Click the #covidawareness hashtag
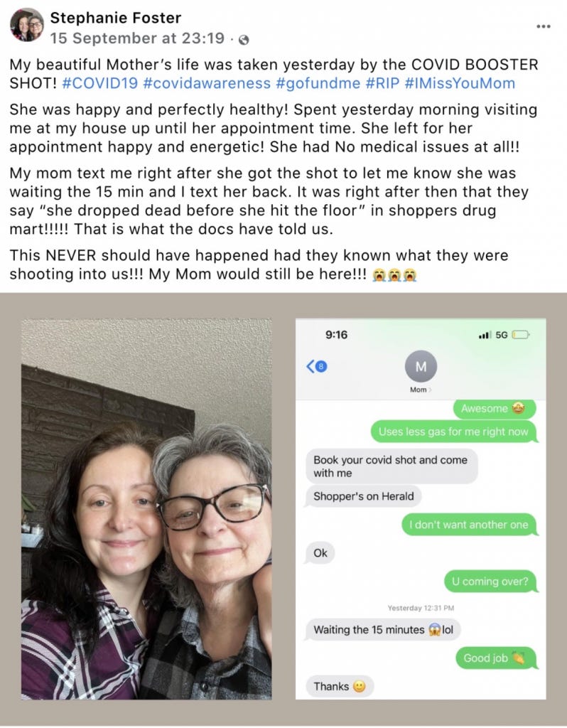The image size is (567, 728). 207,83
